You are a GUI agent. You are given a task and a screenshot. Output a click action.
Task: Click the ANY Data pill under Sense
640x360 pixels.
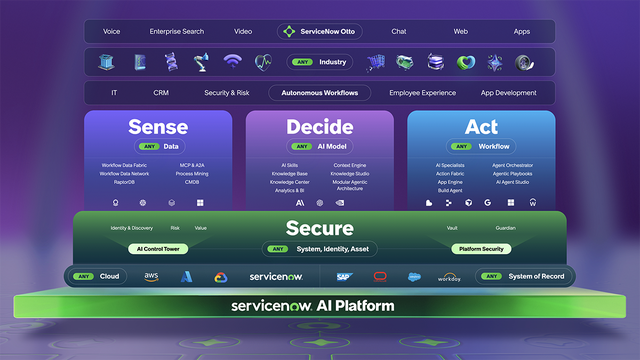(x=159, y=147)
